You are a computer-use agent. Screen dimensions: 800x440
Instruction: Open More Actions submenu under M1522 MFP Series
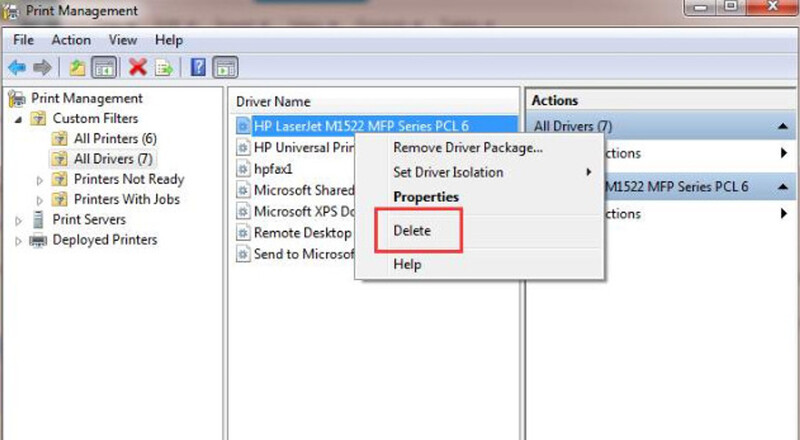click(783, 213)
